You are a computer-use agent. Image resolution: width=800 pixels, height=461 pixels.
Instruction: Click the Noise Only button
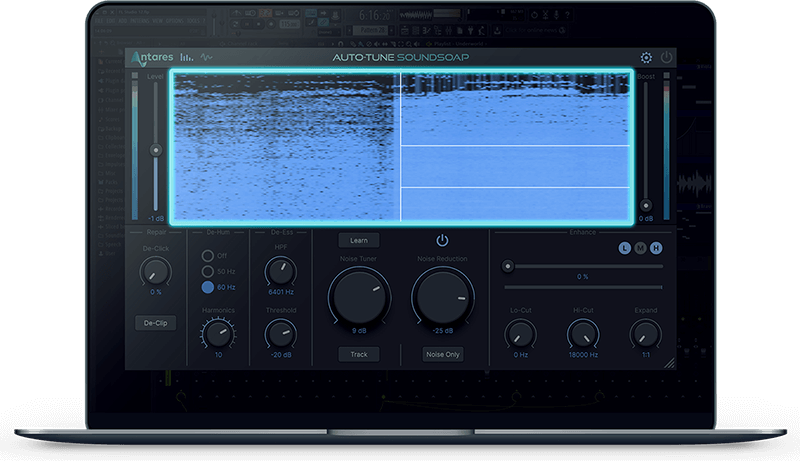coord(443,354)
